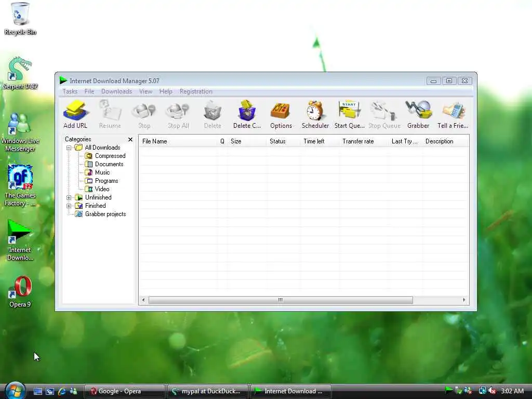Click the scrollbar right arrow
The width and height of the screenshot is (532, 399).
coord(464,300)
